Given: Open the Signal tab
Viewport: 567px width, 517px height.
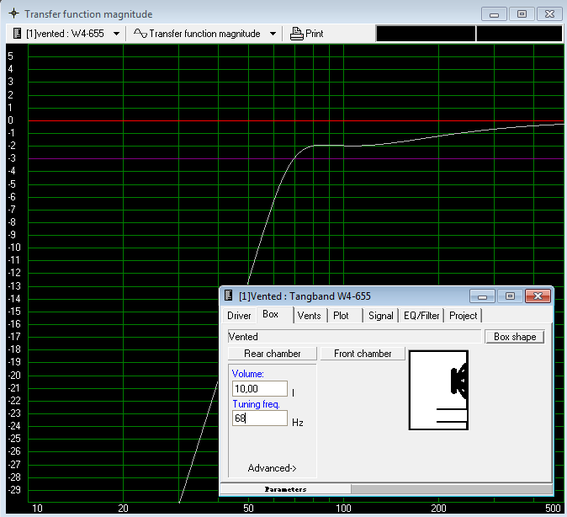Looking at the screenshot, I should click(x=380, y=316).
